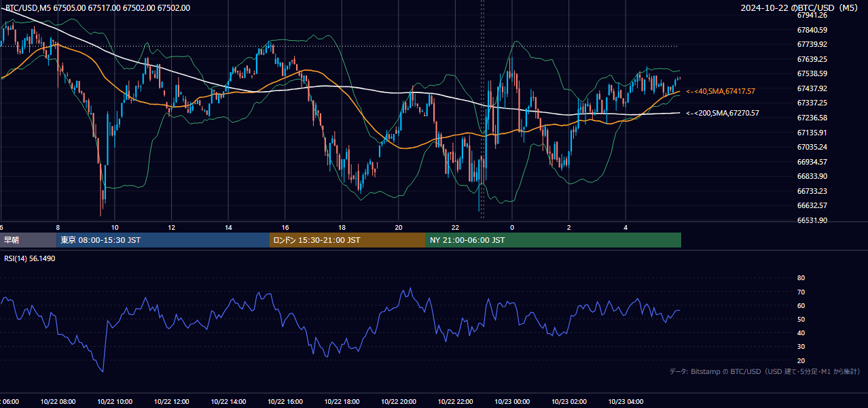
Task: Select the 67840.59 price level label
Action: (x=812, y=30)
